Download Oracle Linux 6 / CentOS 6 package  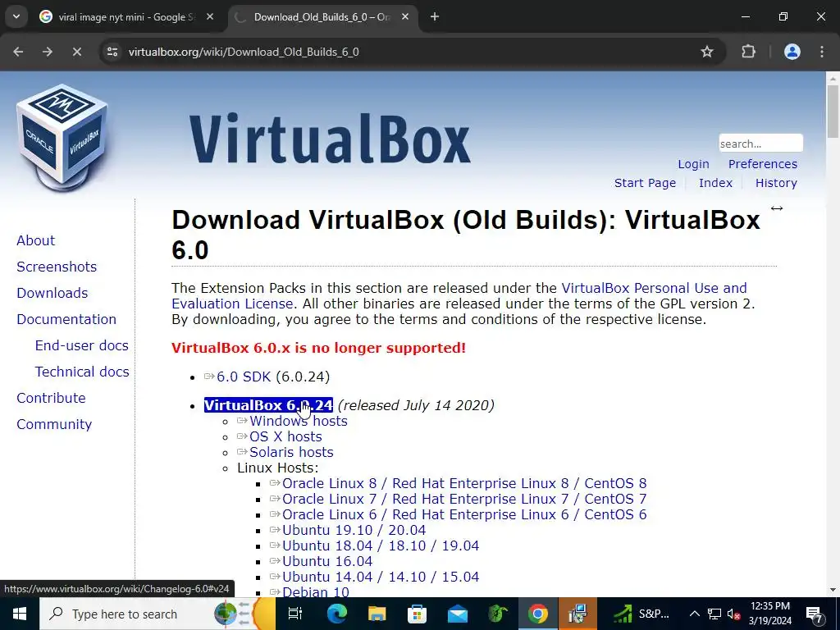coord(464,514)
